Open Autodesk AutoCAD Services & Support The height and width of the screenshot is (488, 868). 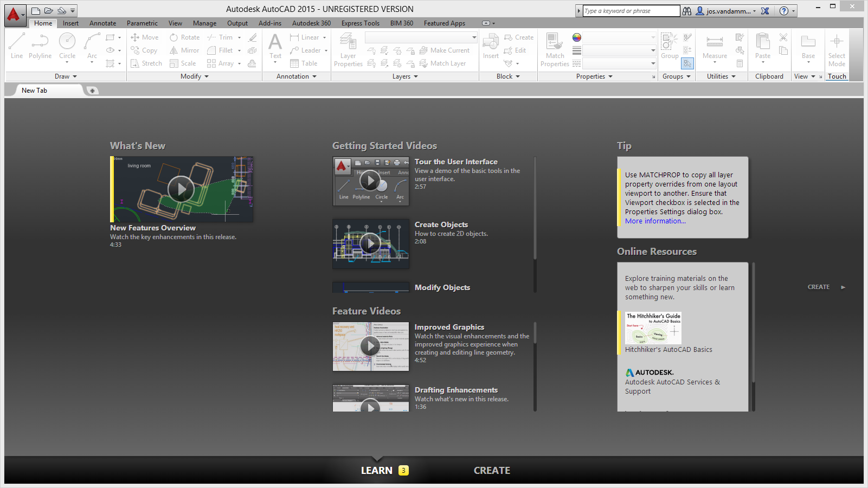tap(672, 387)
